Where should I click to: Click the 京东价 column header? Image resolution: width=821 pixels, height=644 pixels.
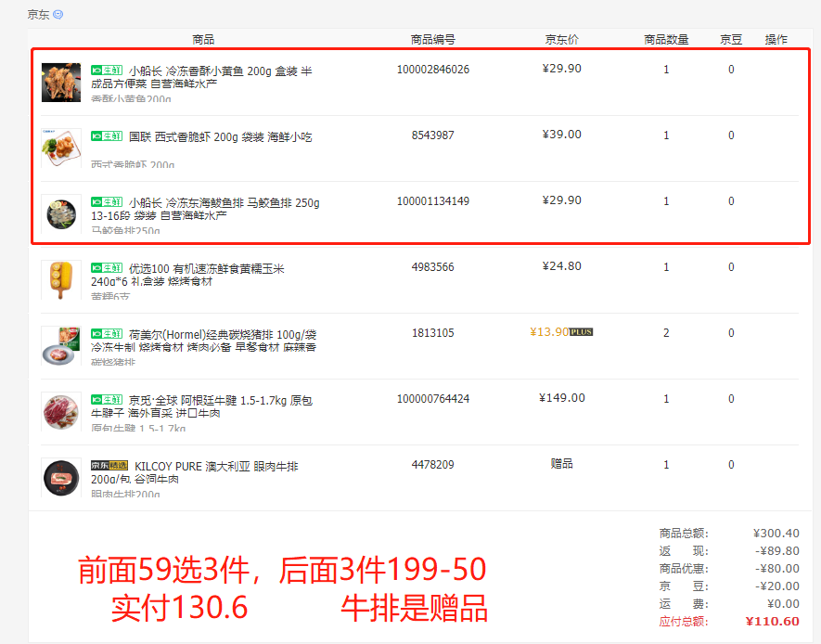tap(562, 40)
